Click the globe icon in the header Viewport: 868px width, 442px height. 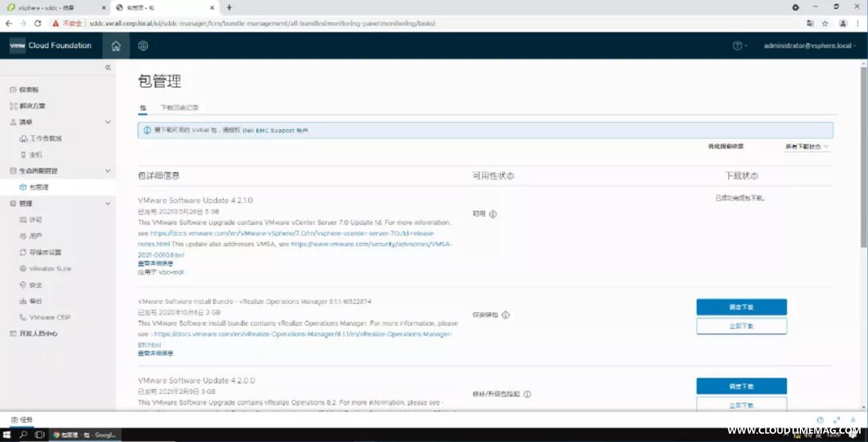[x=143, y=46]
